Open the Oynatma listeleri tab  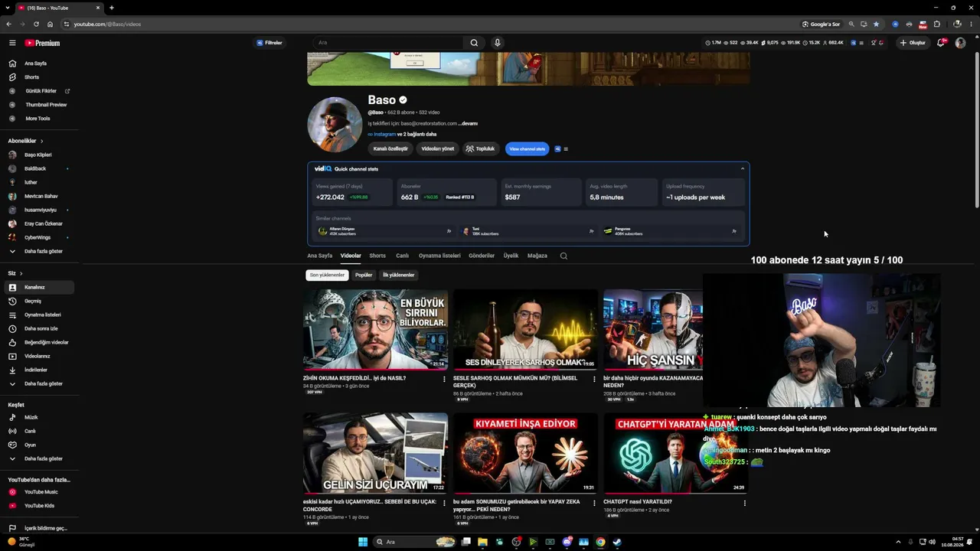(x=439, y=256)
